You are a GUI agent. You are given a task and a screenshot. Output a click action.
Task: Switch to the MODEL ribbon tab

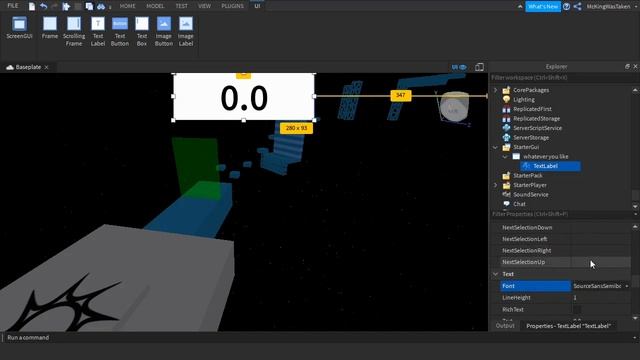(155, 6)
